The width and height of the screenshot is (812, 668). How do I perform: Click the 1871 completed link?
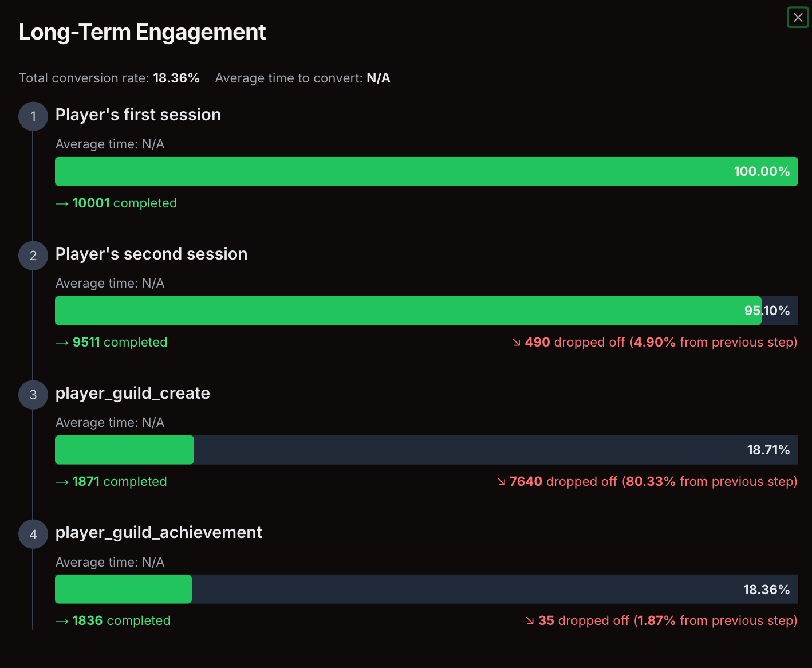[120, 482]
